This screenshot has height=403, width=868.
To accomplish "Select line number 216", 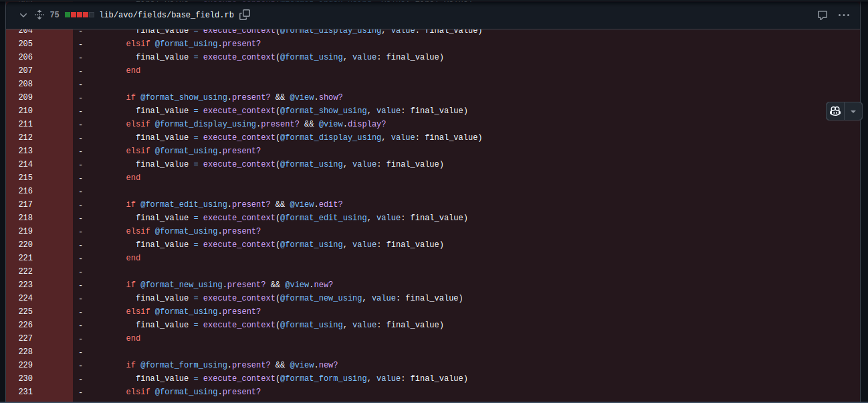I will [25, 191].
